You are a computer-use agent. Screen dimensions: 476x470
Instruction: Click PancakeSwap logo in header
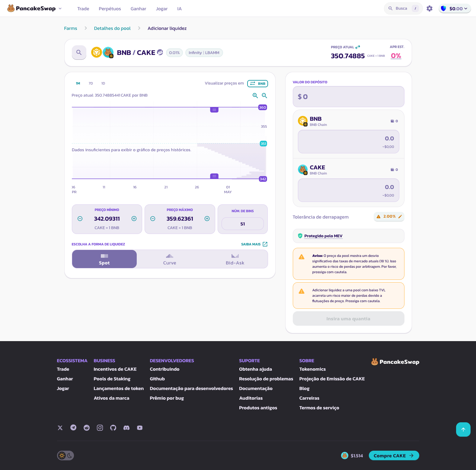pos(31,8)
